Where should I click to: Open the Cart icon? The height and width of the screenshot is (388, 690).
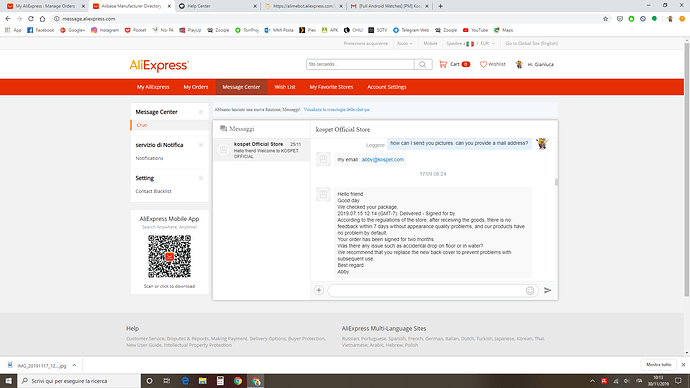(x=443, y=64)
